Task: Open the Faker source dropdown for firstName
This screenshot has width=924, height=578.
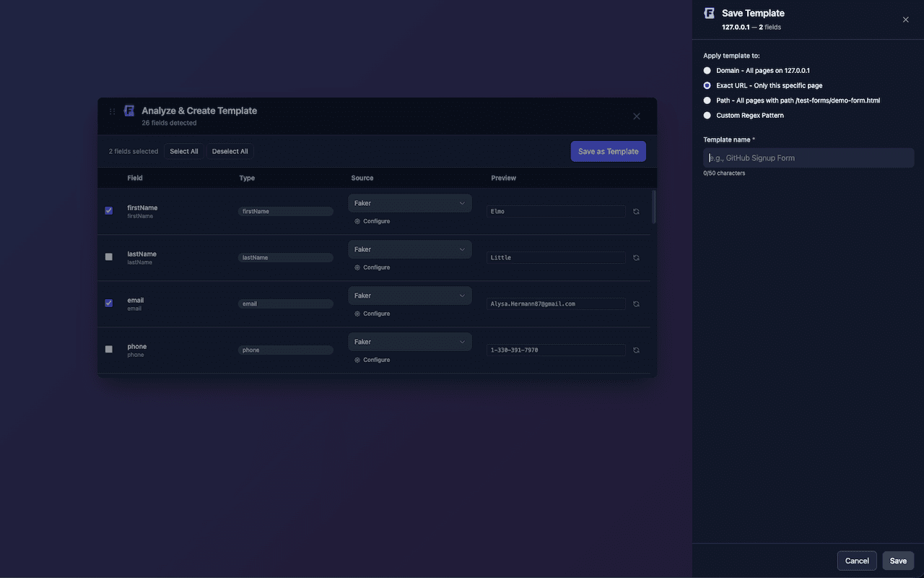Action: tap(409, 203)
